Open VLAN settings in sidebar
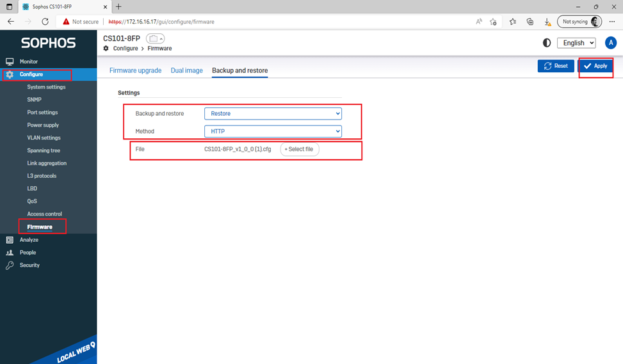 point(44,138)
